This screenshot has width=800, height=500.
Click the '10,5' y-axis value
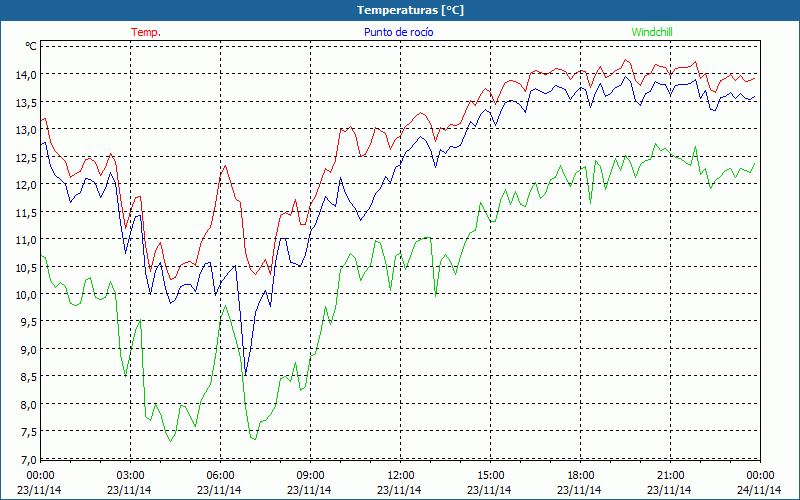(x=26, y=267)
